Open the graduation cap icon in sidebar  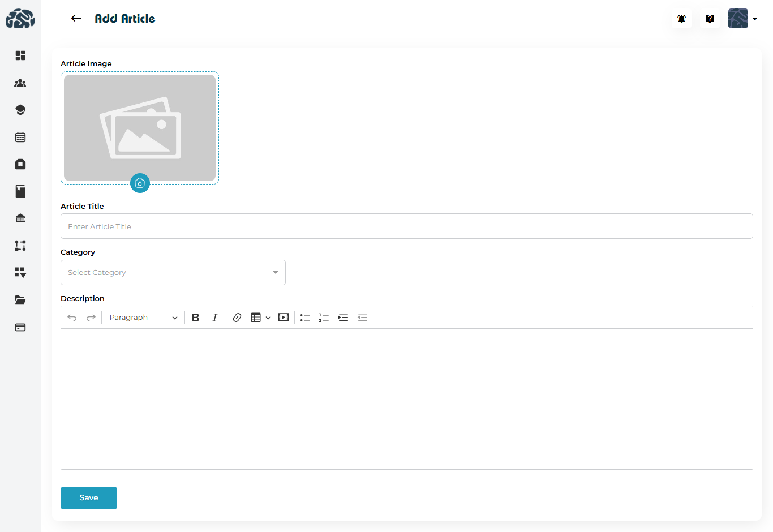tap(20, 110)
